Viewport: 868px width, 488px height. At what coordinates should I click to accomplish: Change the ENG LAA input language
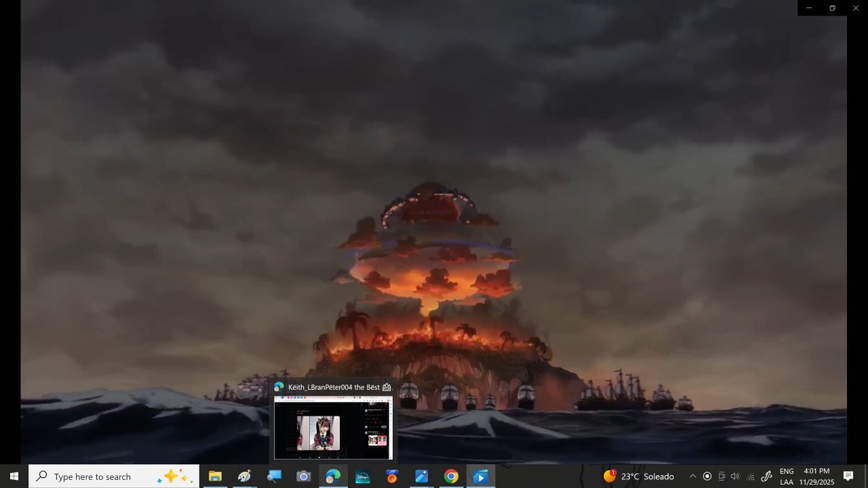786,476
